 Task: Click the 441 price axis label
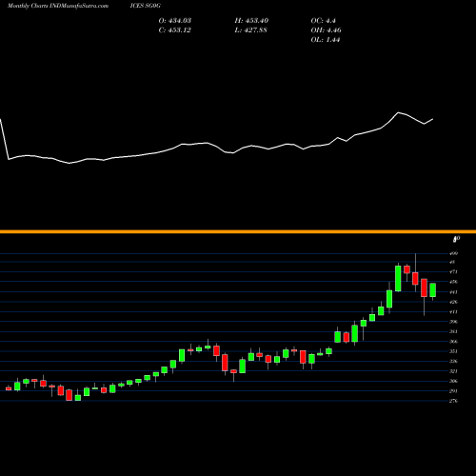[453, 292]
